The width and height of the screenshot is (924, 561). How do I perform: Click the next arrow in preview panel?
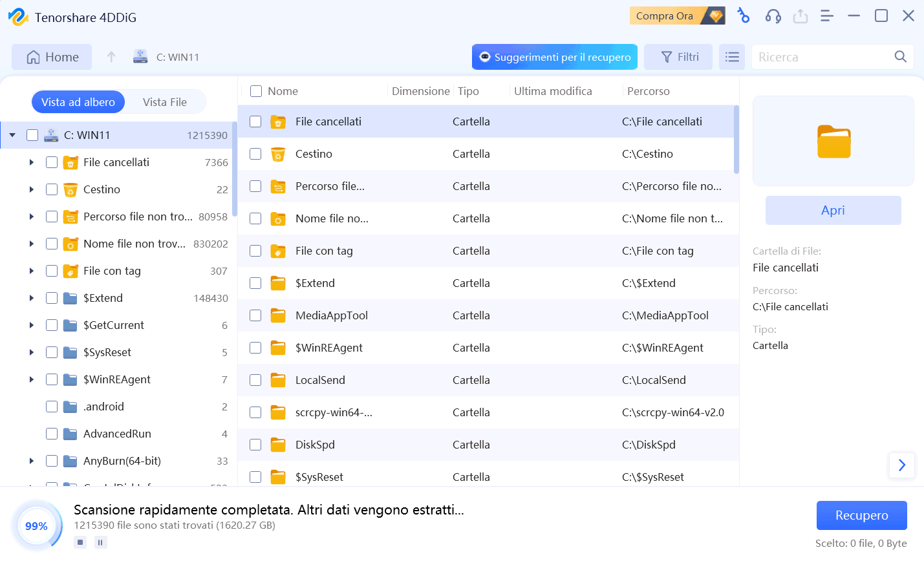[x=901, y=465]
